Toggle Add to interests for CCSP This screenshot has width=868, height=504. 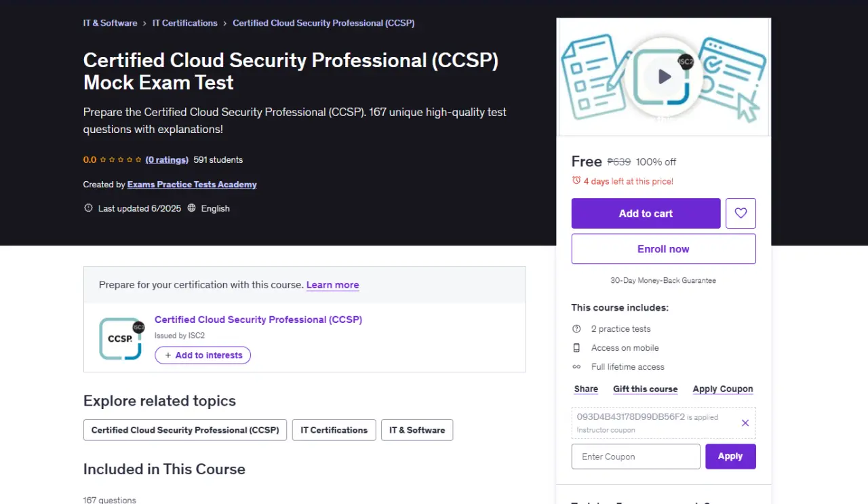point(203,355)
